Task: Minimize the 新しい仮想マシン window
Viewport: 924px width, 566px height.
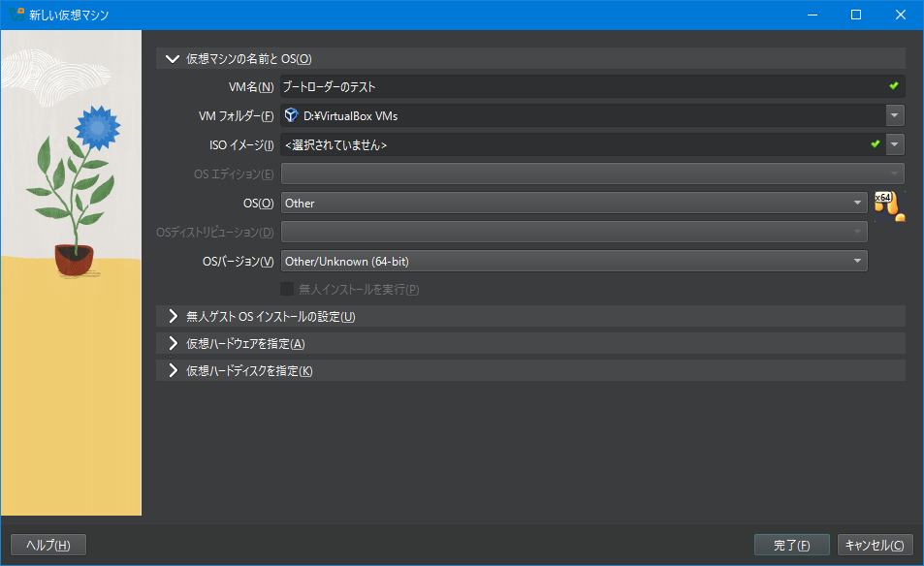Action: point(812,15)
